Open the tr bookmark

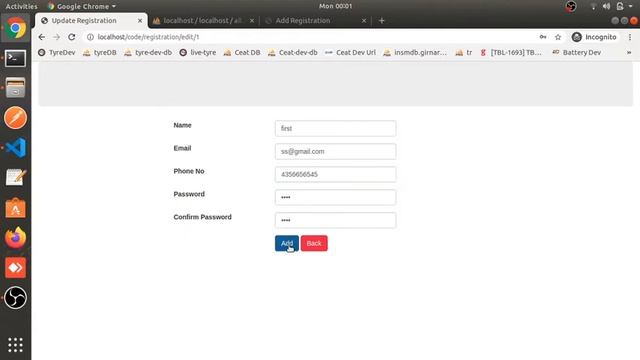click(x=464, y=53)
